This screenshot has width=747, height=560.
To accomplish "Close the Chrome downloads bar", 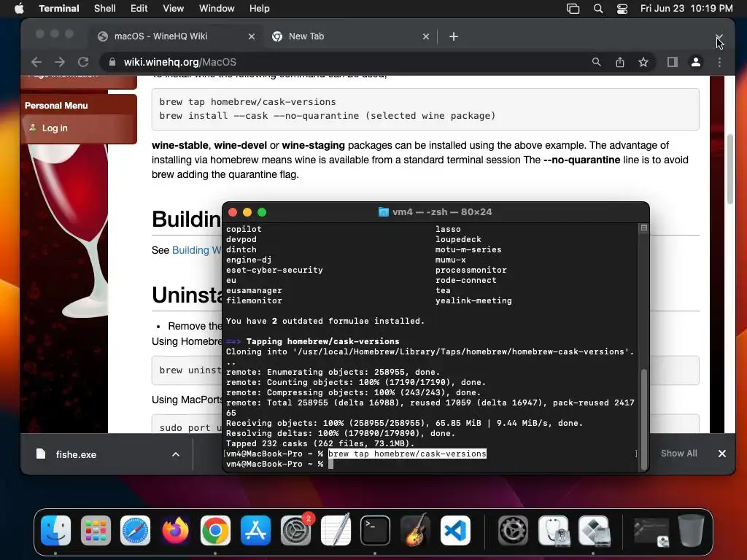I will (721, 454).
